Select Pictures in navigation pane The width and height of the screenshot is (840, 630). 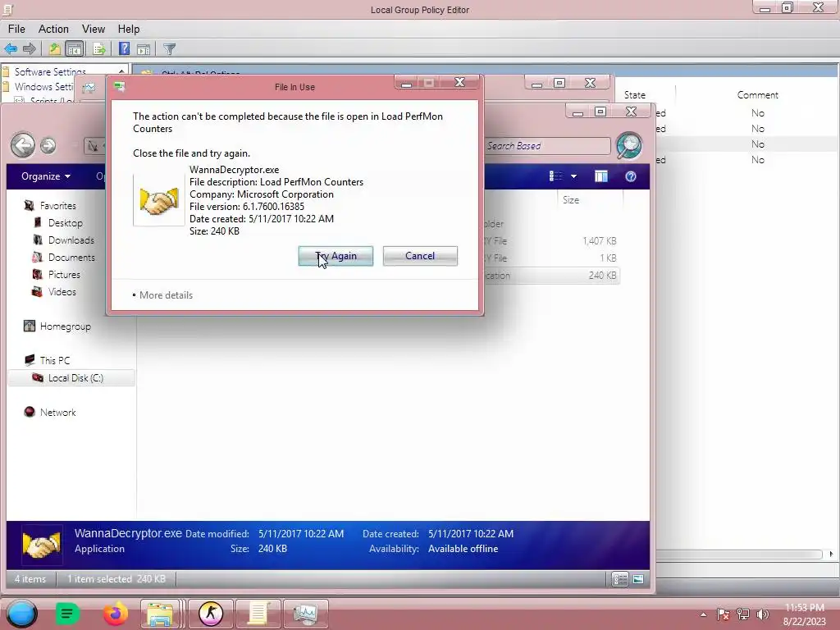[x=64, y=274]
